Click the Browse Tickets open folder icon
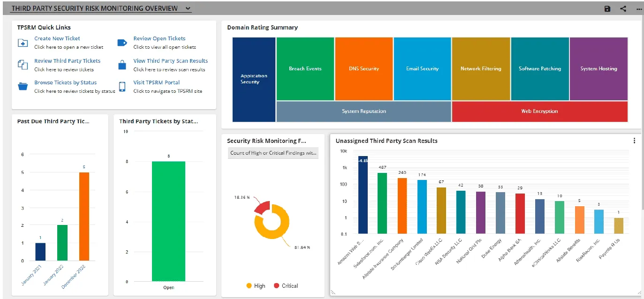The width and height of the screenshot is (644, 299). pos(23,86)
